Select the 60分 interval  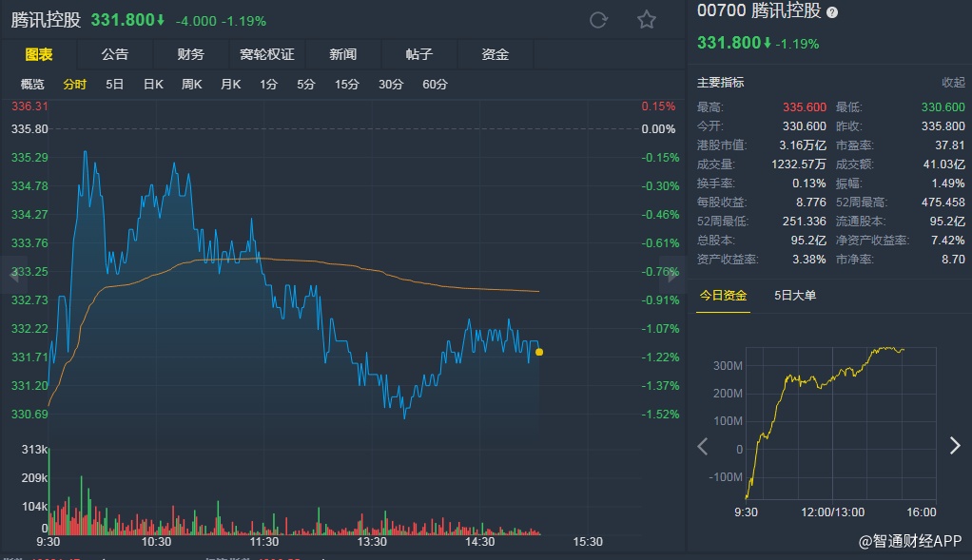tap(435, 85)
